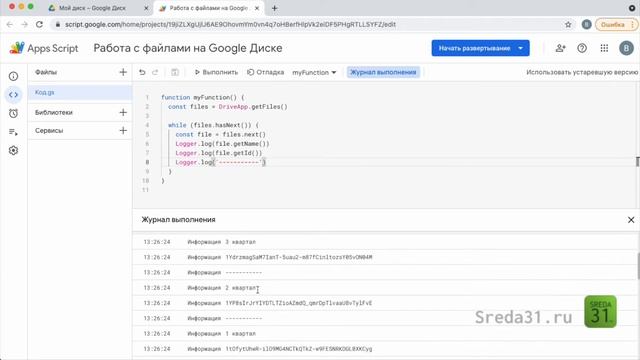The image size is (640, 360).
Task: Open the browser profile avatar in toolbar
Action: [x=587, y=24]
